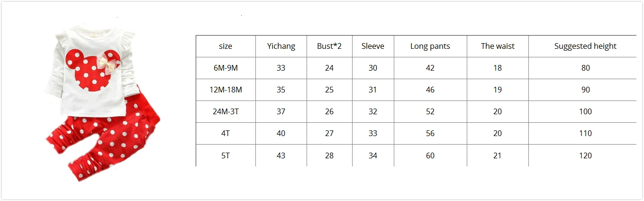This screenshot has width=644, height=201.
Task: Click the 'Sleeve' column header
Action: point(373,46)
